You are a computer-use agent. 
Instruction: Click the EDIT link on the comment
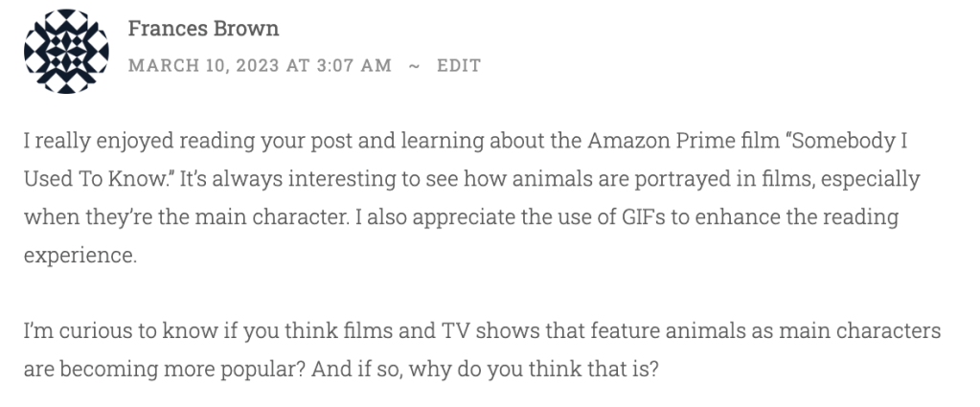(459, 65)
